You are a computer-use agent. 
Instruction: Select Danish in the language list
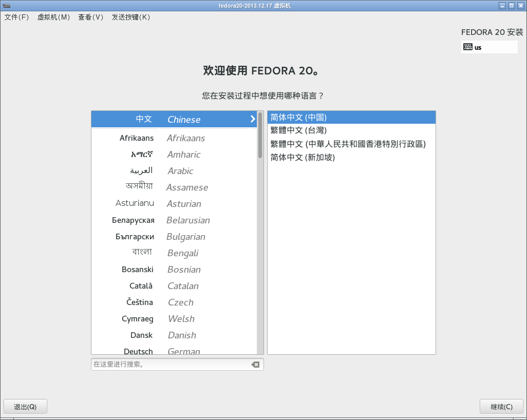174,335
